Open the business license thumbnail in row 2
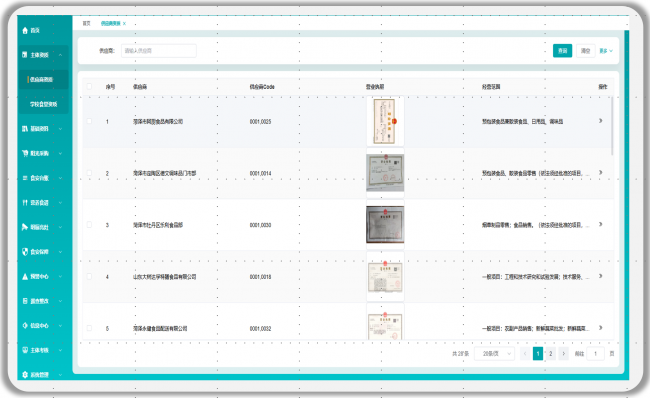The width and height of the screenshot is (650, 398). point(385,173)
